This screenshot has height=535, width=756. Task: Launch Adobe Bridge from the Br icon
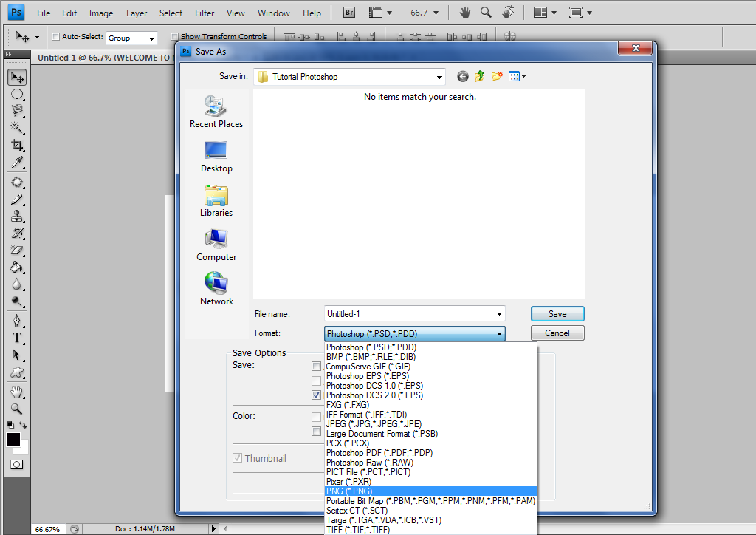pos(351,13)
